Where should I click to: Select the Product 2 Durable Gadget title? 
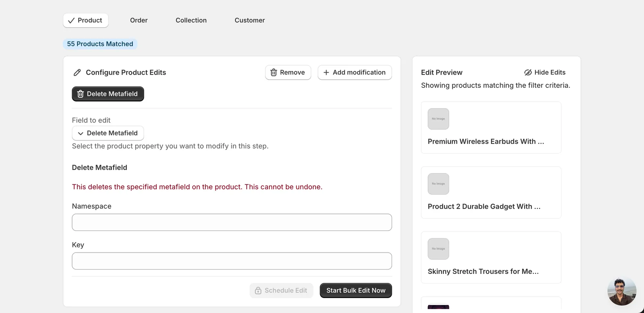click(x=484, y=207)
